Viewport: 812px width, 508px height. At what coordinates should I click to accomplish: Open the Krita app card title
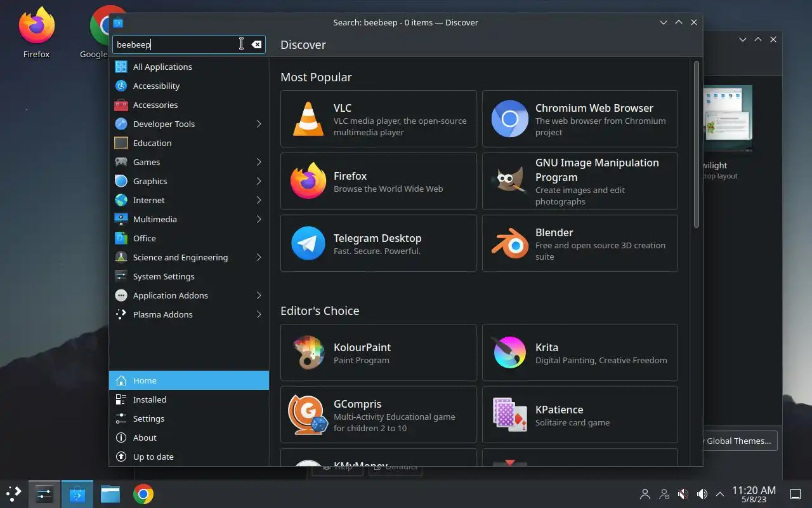click(547, 347)
